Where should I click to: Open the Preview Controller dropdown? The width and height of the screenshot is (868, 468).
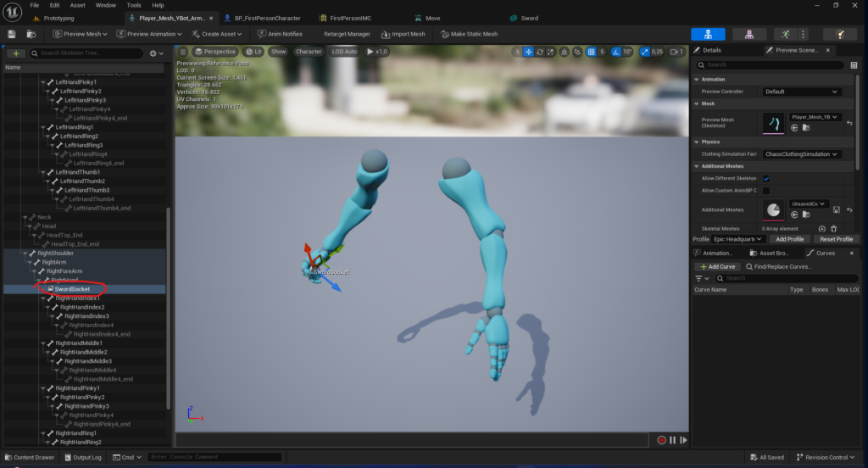(801, 92)
